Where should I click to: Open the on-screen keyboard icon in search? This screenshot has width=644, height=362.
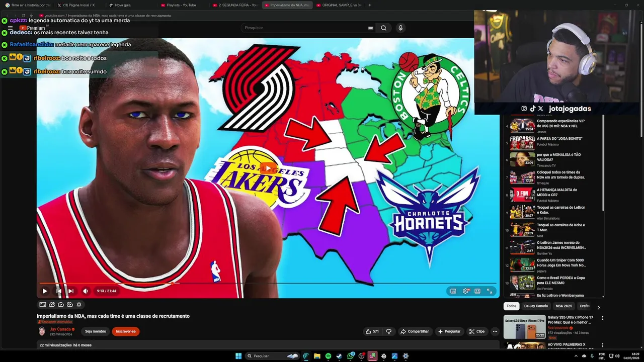point(371,28)
